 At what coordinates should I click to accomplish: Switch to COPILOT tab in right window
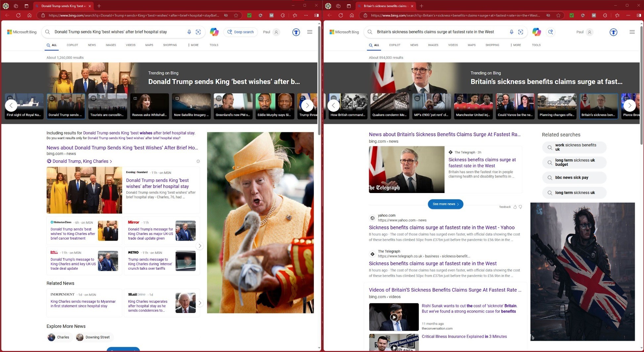coord(395,45)
